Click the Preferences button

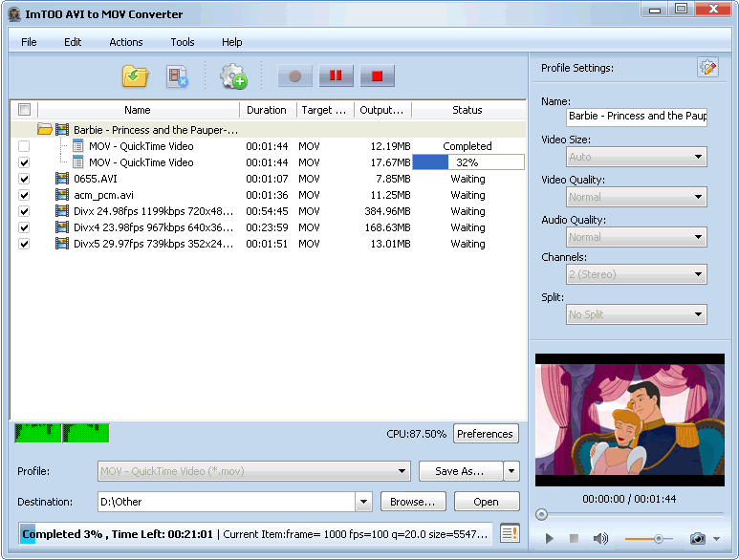click(486, 434)
